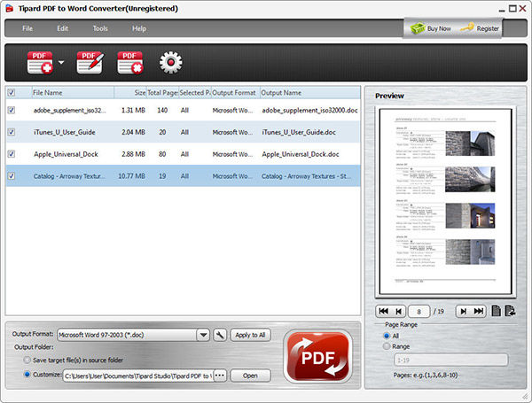
Task: Click the page export icon beside view icon
Action: pos(510,311)
